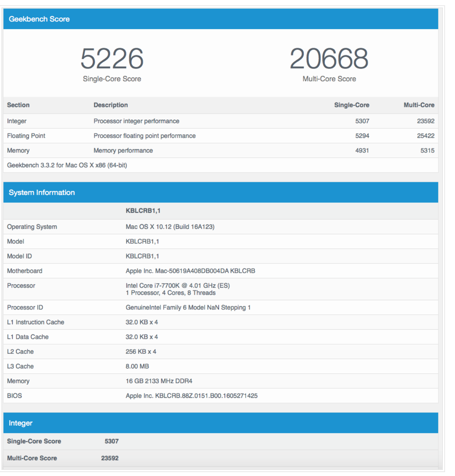
Task: Click the BIOS label
Action: pyautogui.click(x=14, y=396)
